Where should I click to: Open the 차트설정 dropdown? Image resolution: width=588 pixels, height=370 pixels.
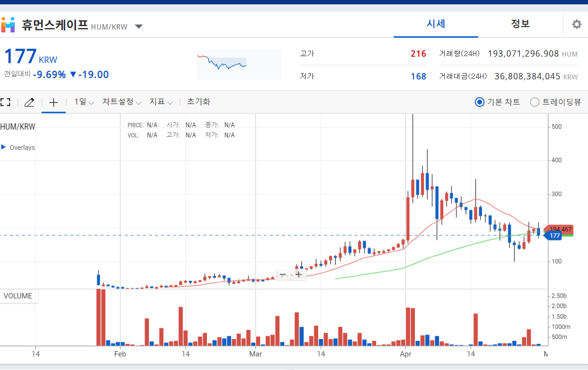tap(122, 102)
